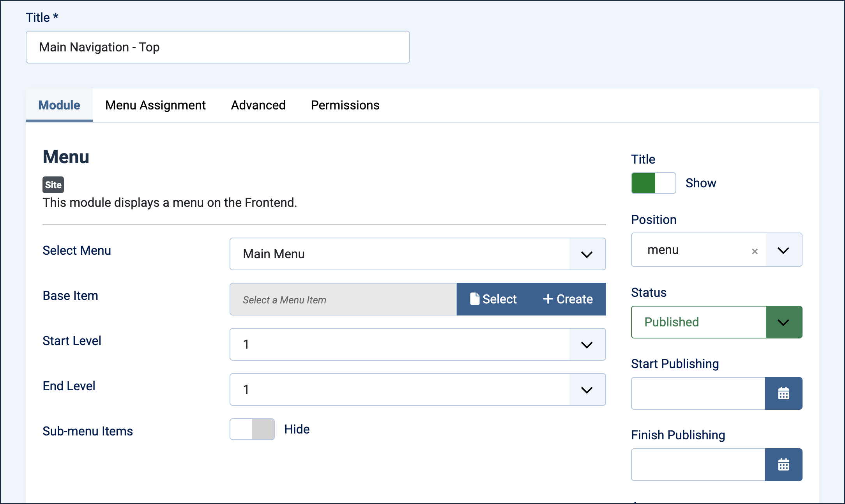Open the Permissions tab
This screenshot has height=504, width=845.
pyautogui.click(x=345, y=105)
